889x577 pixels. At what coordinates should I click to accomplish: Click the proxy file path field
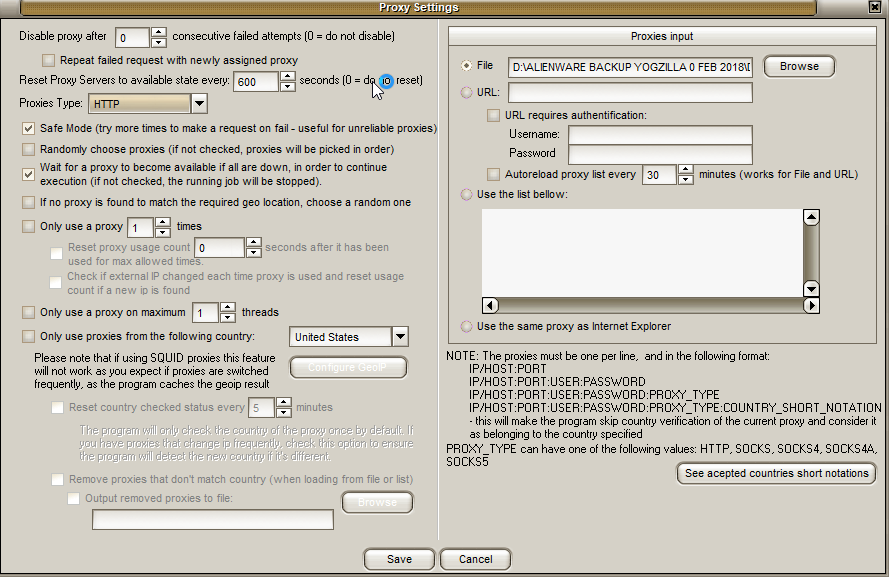[x=630, y=67]
